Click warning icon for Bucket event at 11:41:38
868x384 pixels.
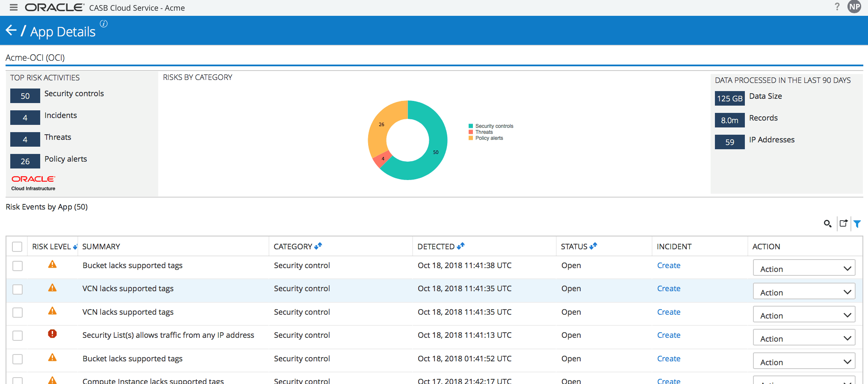[x=52, y=264]
